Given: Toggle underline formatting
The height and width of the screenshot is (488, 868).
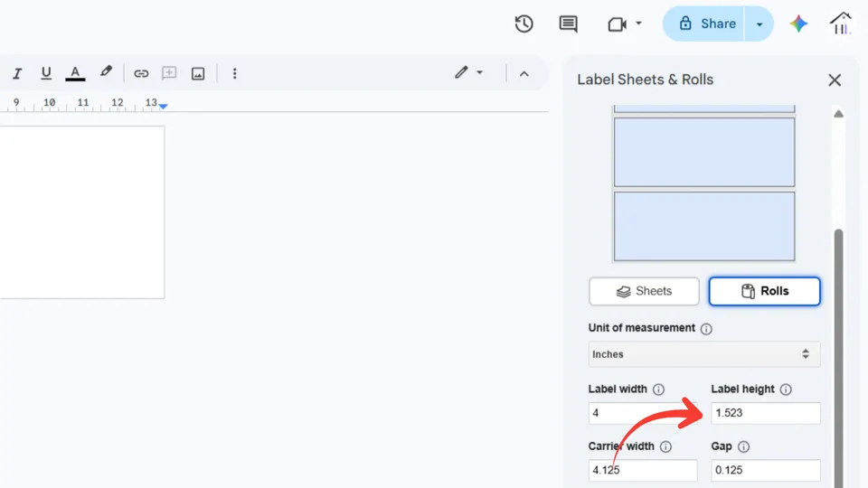Looking at the screenshot, I should coord(46,73).
